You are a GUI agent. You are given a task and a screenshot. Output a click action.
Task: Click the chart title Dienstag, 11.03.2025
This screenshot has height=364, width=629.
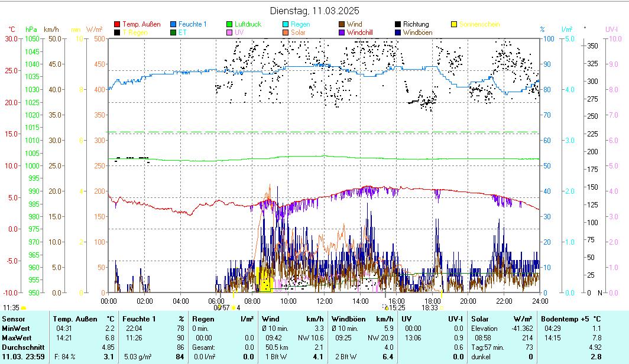pyautogui.click(x=314, y=11)
